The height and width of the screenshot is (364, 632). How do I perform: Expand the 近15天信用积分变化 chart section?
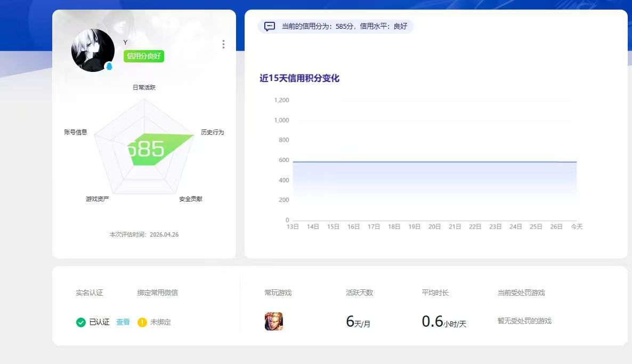point(301,78)
